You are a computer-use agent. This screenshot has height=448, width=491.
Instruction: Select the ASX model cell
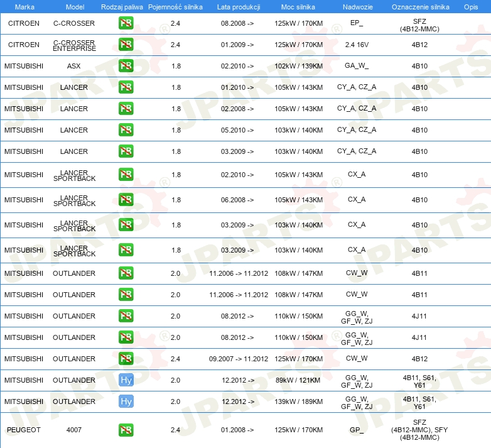74,66
